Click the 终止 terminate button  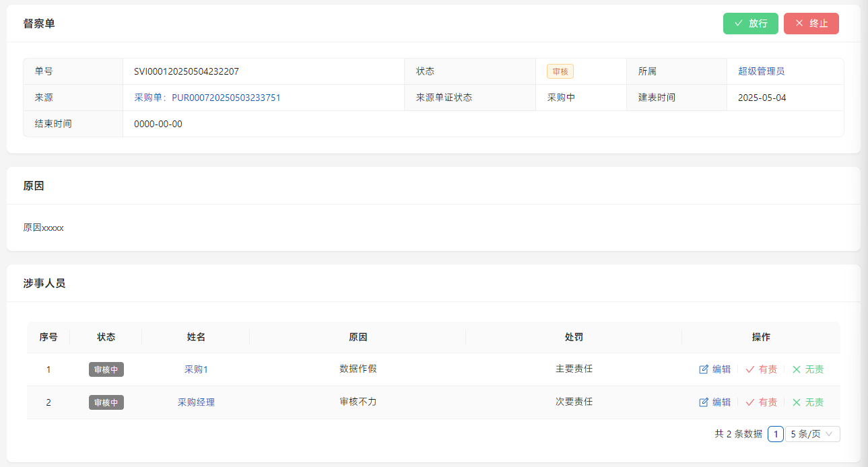811,24
